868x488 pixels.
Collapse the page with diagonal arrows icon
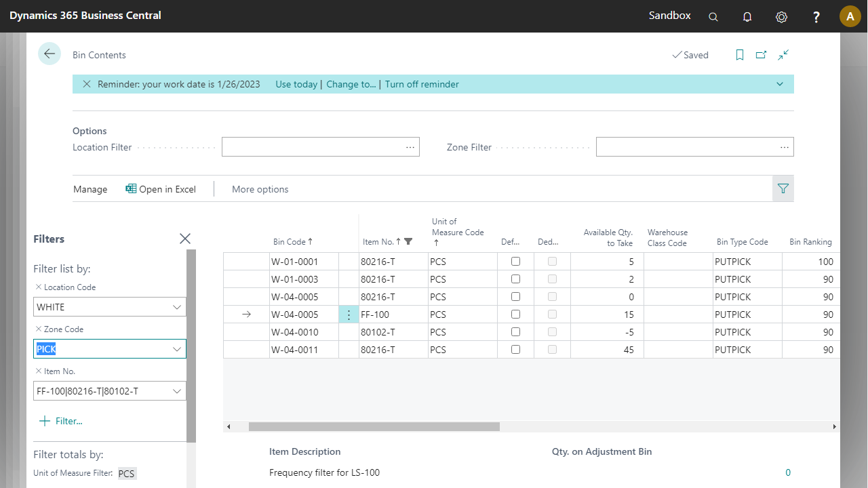(783, 55)
